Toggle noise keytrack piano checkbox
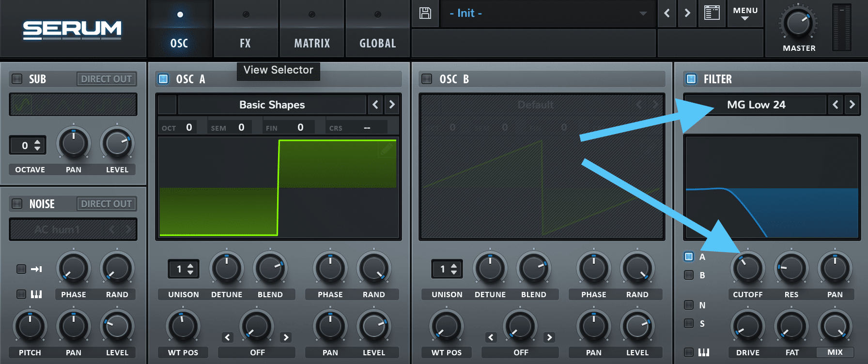This screenshot has height=364, width=868. click(x=21, y=294)
